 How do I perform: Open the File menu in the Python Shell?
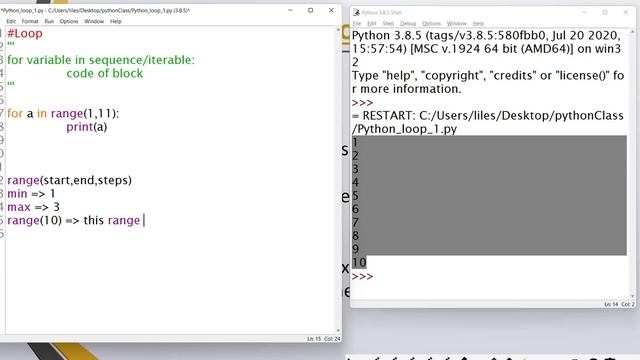[x=357, y=24]
